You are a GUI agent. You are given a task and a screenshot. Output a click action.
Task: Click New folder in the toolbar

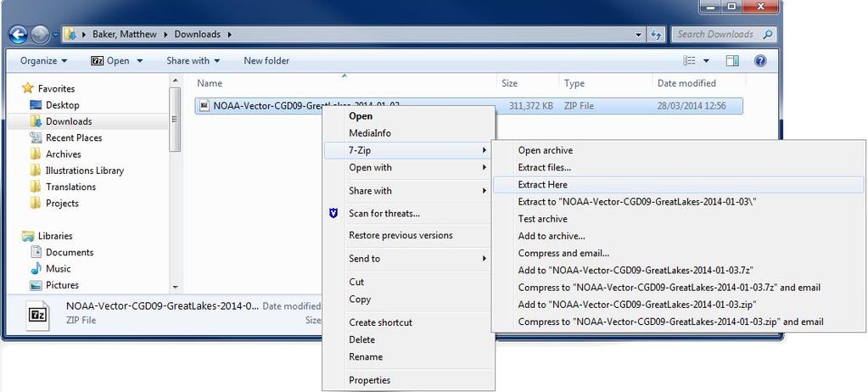click(x=266, y=61)
